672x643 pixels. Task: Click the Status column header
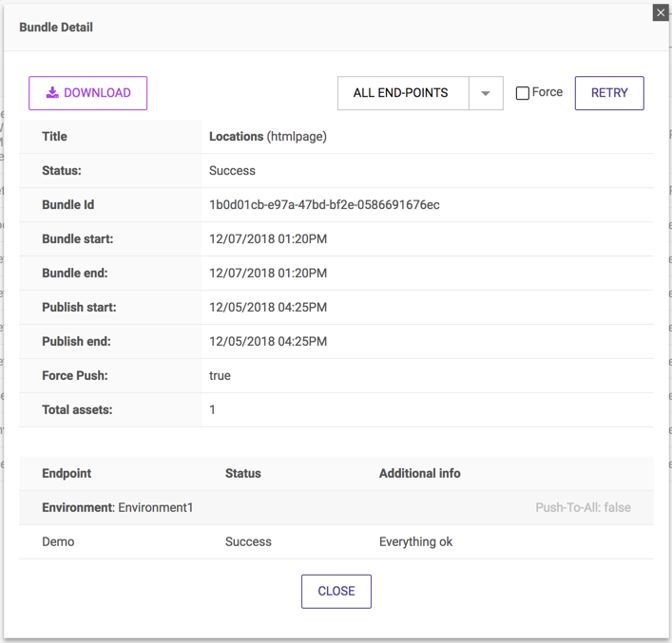click(242, 473)
